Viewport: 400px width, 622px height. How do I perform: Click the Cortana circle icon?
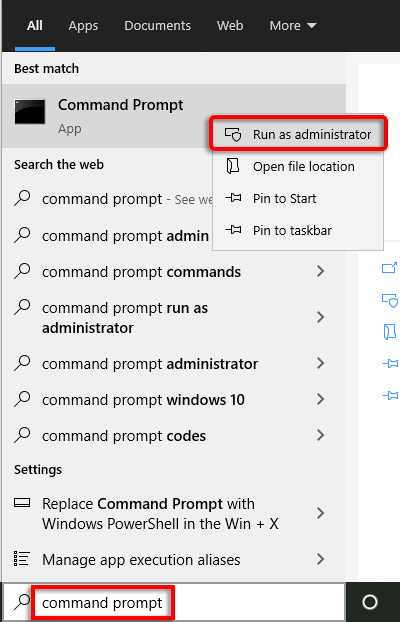(x=370, y=602)
